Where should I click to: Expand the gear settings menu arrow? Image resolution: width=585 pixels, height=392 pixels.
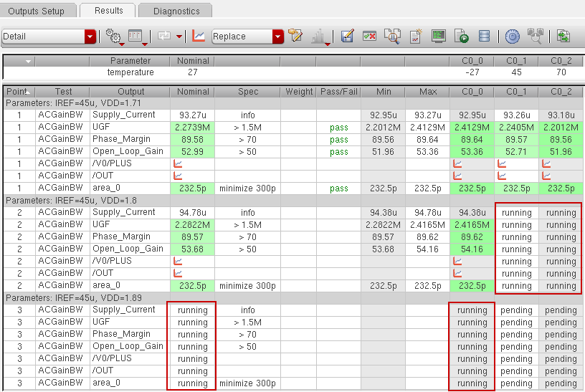coord(120,42)
